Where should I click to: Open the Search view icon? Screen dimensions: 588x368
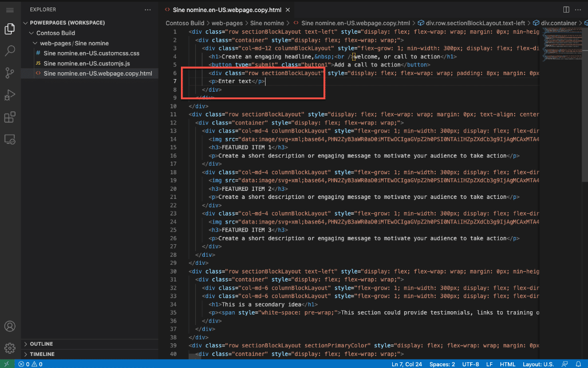(10, 50)
